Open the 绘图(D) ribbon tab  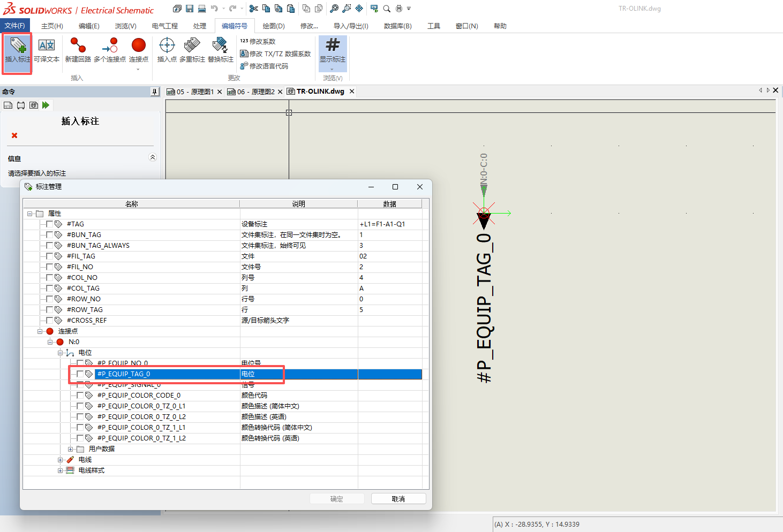(x=274, y=26)
